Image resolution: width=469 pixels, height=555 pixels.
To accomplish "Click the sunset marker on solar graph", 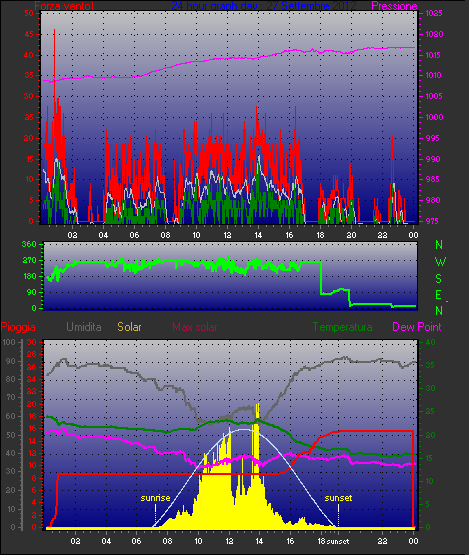I will click(x=338, y=498).
